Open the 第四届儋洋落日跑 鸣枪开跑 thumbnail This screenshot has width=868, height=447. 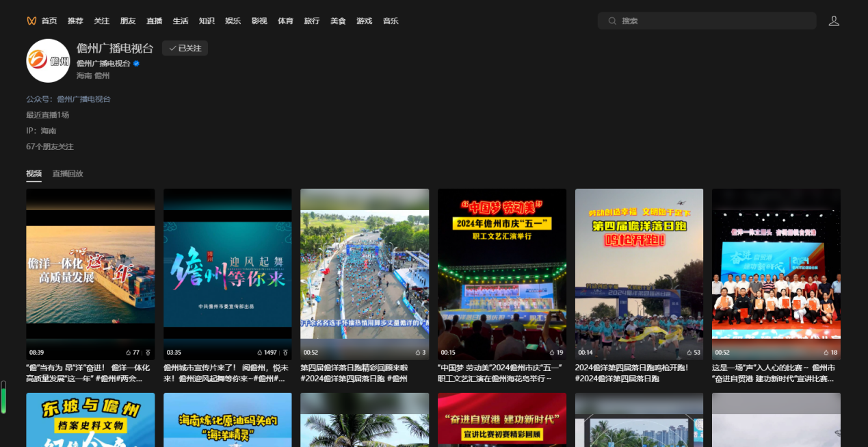(639, 274)
